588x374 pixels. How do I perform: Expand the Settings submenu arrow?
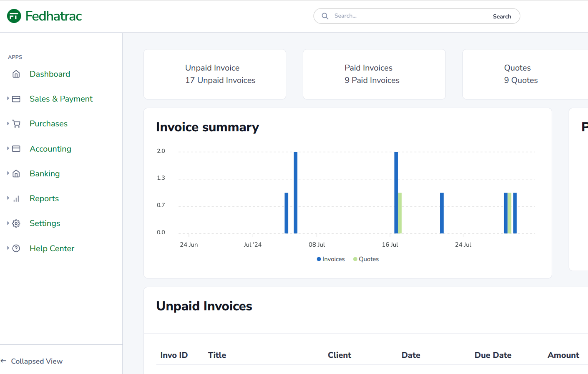[8, 223]
